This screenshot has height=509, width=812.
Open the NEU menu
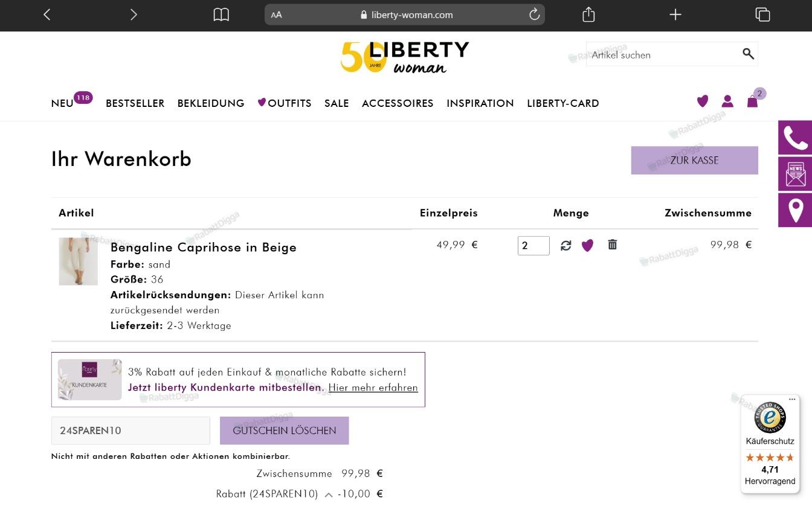tap(63, 103)
